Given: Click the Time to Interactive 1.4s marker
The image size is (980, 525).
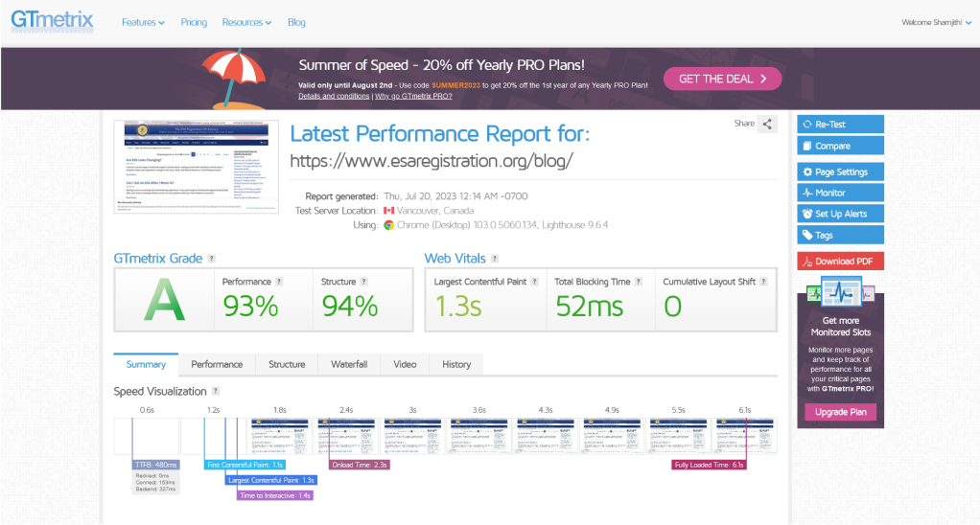Looking at the screenshot, I should (275, 495).
